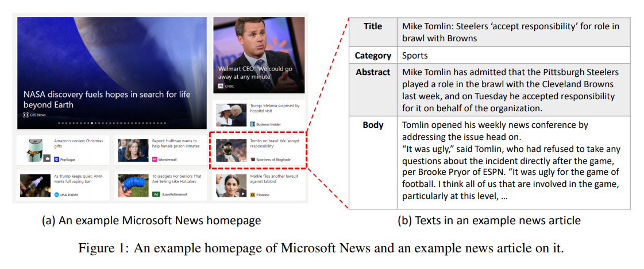The height and width of the screenshot is (269, 644).
Task: Click the 'CBS News' source label
Action: point(38,115)
